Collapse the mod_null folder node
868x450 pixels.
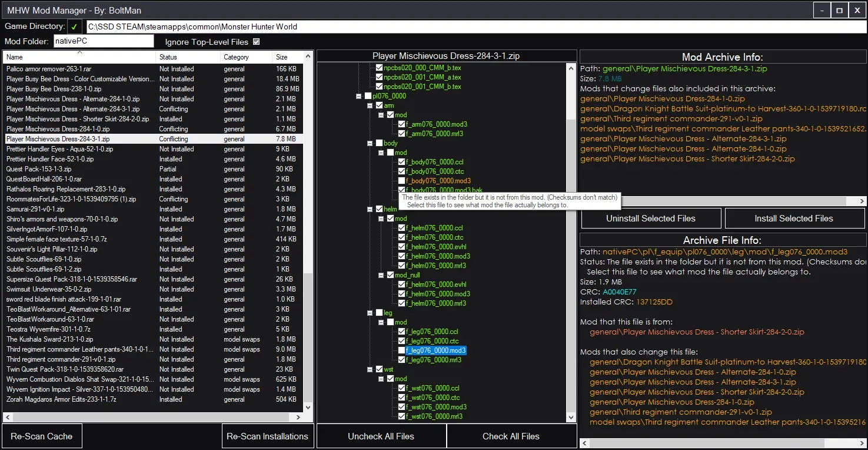(x=381, y=275)
